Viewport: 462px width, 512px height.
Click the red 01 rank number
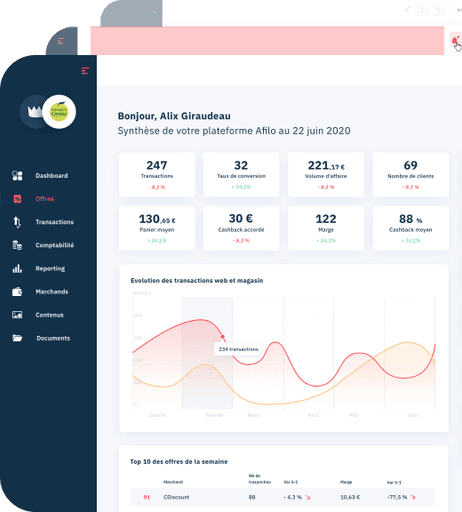pos(147,497)
